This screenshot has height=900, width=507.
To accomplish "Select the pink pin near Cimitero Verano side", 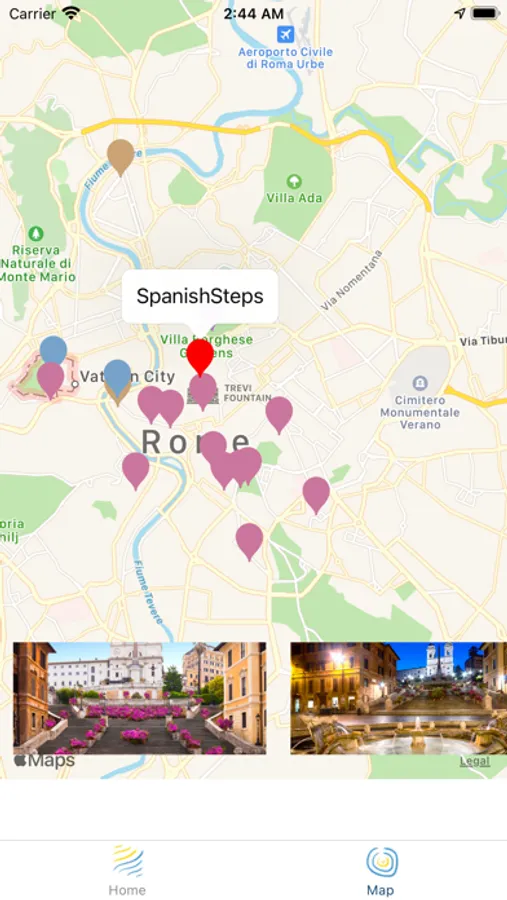I will click(316, 494).
